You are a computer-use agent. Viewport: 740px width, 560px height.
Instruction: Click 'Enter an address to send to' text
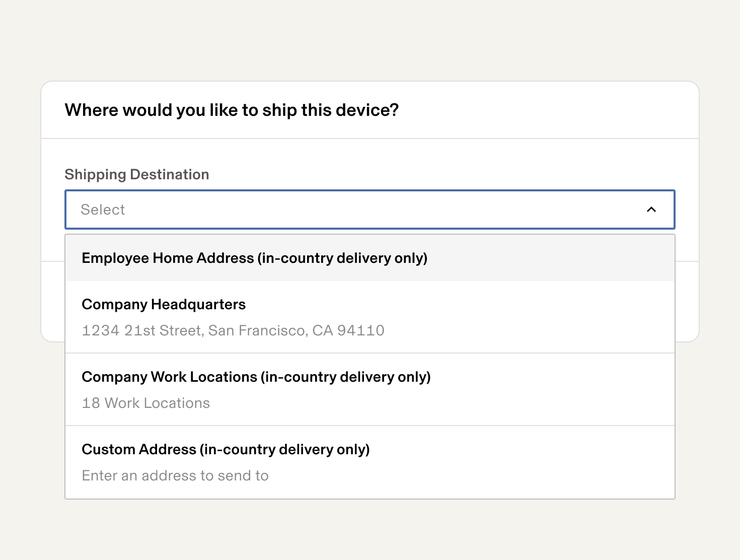(175, 475)
